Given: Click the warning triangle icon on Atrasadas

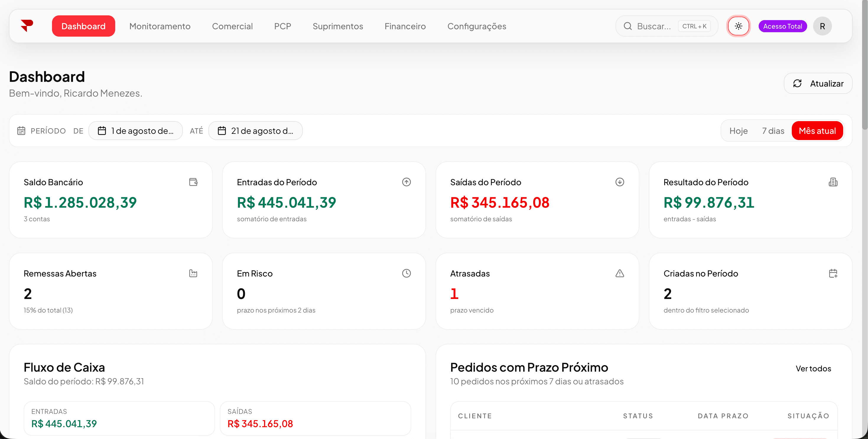Looking at the screenshot, I should (x=620, y=273).
